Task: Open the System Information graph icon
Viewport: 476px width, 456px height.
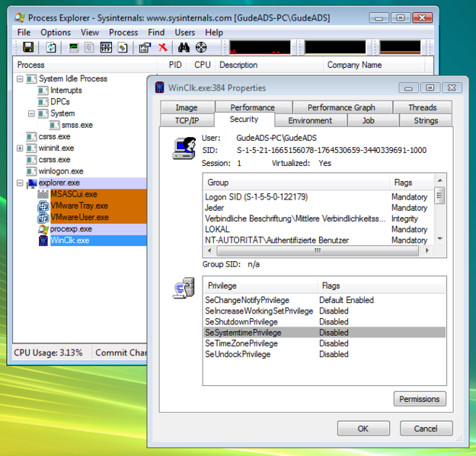Action: tap(73, 47)
